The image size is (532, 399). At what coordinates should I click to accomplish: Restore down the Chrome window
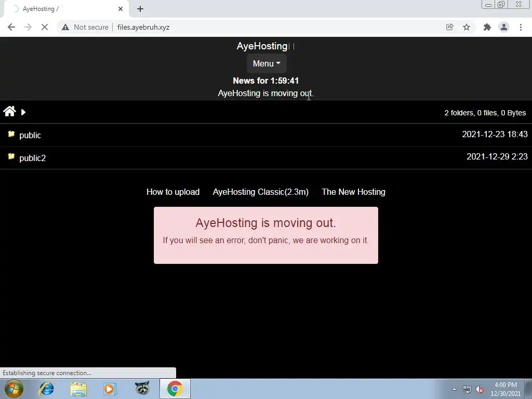[501, 4]
